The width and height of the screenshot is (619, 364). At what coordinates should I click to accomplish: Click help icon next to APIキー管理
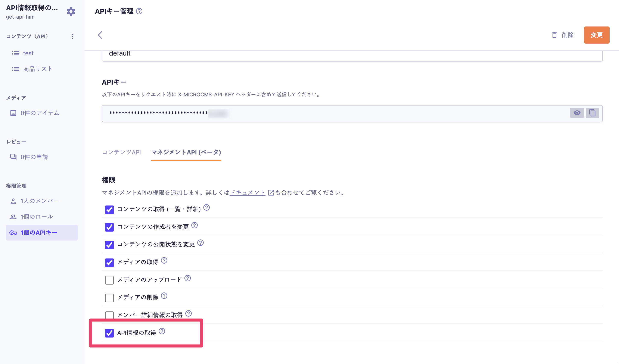pos(139,11)
